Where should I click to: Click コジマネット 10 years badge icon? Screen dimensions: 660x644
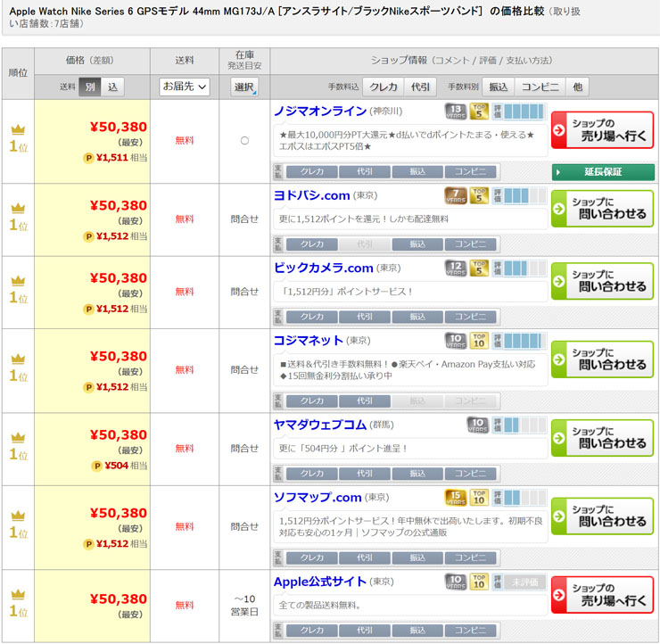(x=456, y=341)
